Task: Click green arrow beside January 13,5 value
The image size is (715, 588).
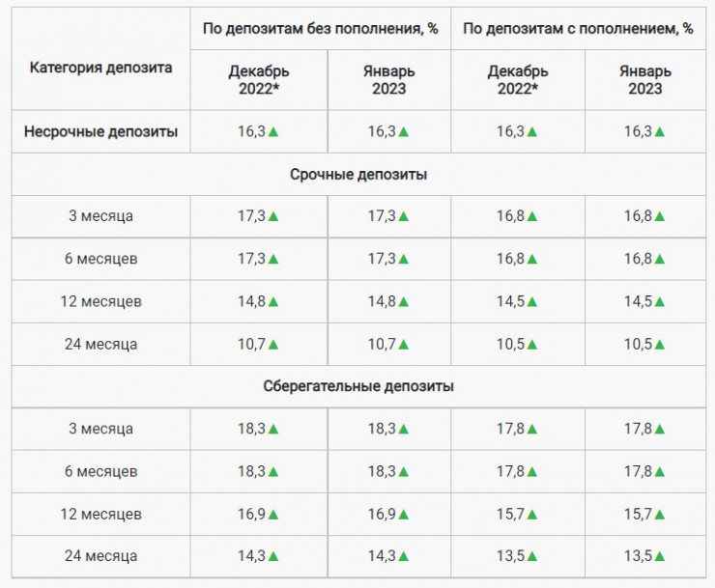Action: pyautogui.click(x=661, y=557)
